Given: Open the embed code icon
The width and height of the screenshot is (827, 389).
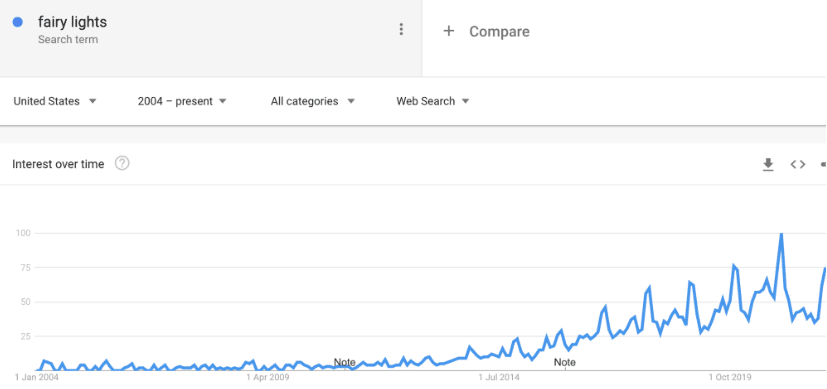Looking at the screenshot, I should point(797,164).
